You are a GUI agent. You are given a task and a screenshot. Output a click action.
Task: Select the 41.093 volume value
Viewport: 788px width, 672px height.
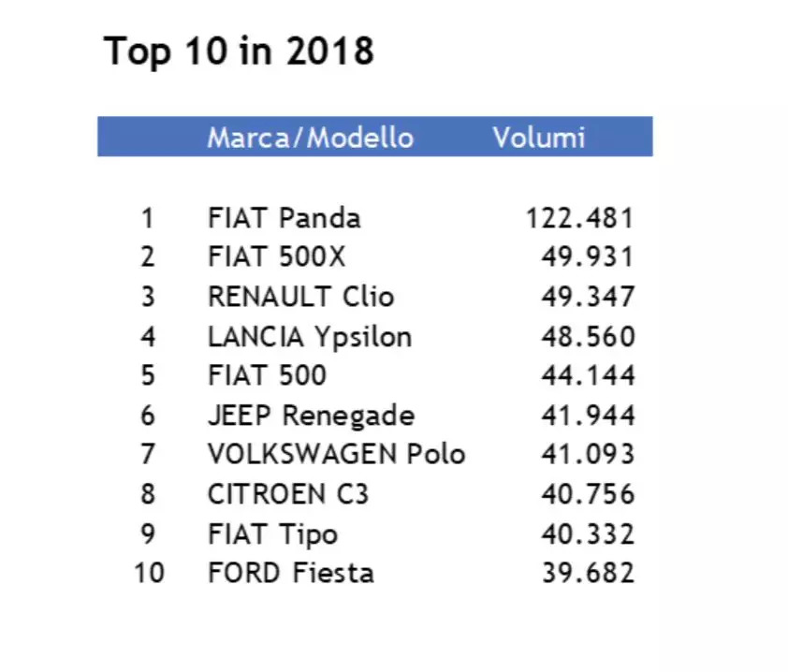pos(588,454)
